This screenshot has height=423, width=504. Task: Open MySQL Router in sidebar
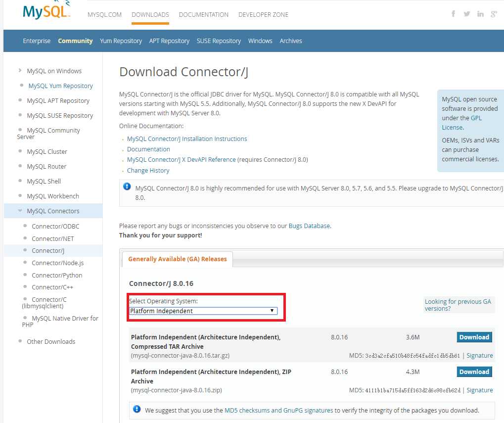46,167
